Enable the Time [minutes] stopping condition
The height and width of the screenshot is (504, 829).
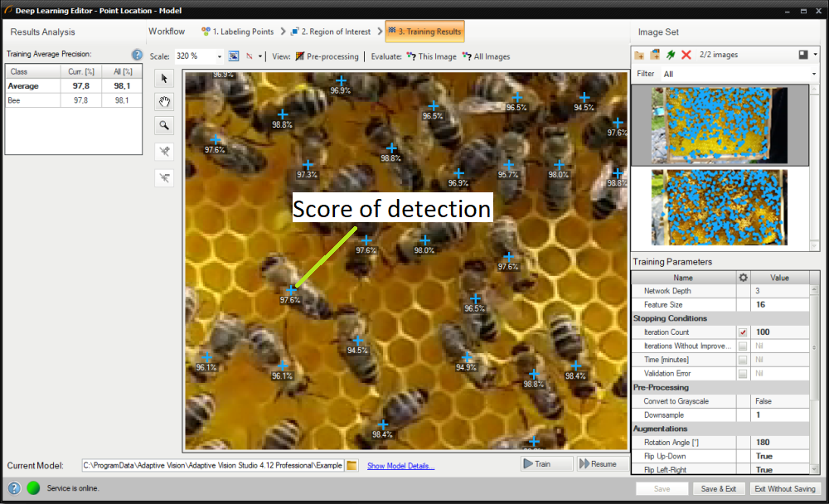(x=743, y=360)
